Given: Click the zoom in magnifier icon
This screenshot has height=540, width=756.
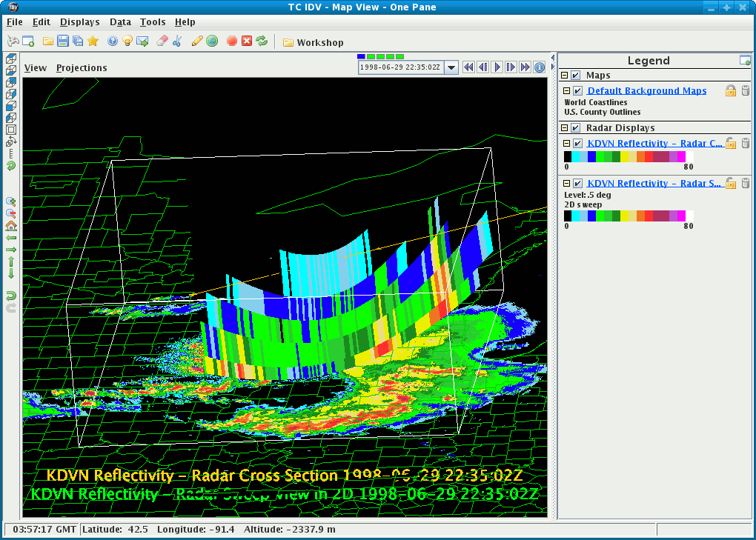Looking at the screenshot, I should click(11, 201).
